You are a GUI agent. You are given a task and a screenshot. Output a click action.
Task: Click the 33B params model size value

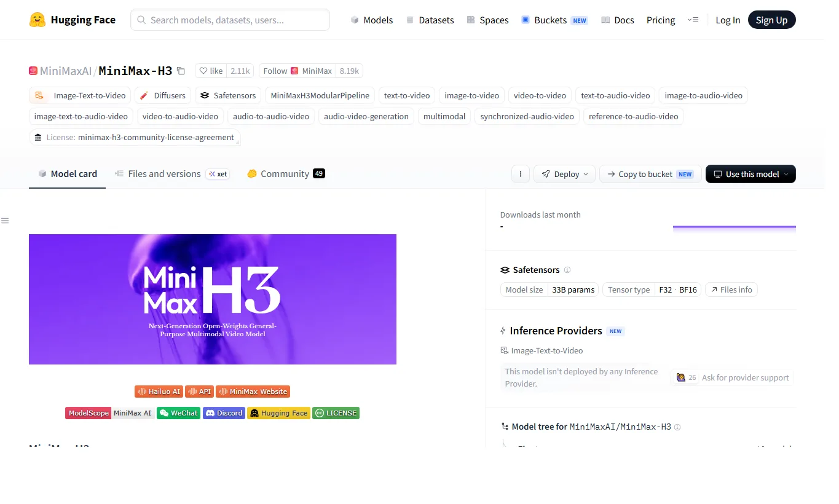click(x=573, y=289)
